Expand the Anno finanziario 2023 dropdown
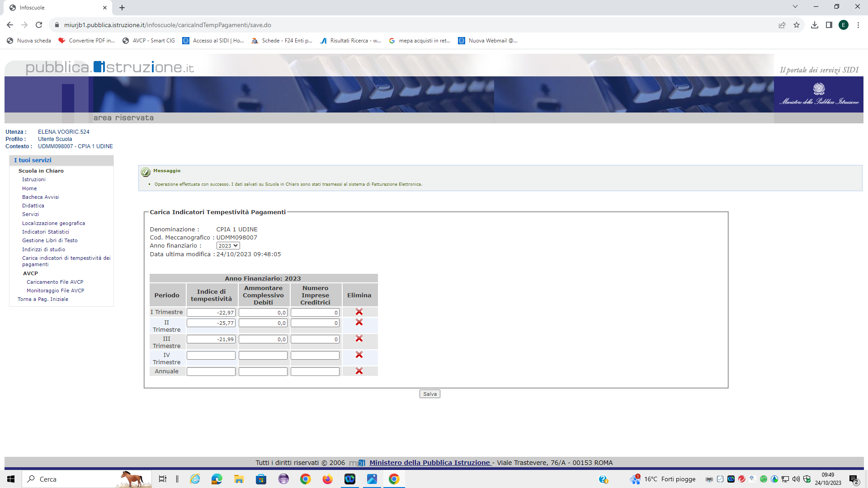This screenshot has height=488, width=868. pyautogui.click(x=228, y=246)
